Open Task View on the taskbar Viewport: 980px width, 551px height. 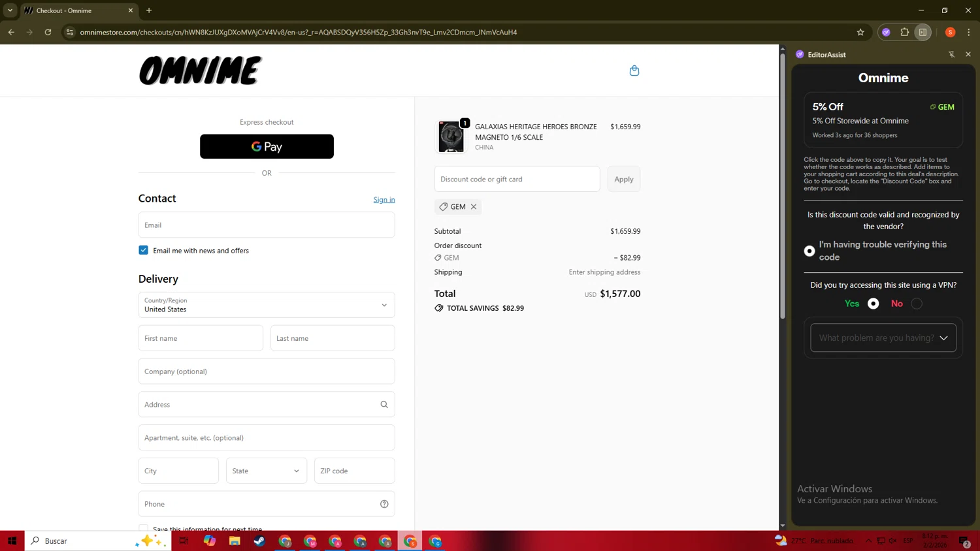[184, 541]
